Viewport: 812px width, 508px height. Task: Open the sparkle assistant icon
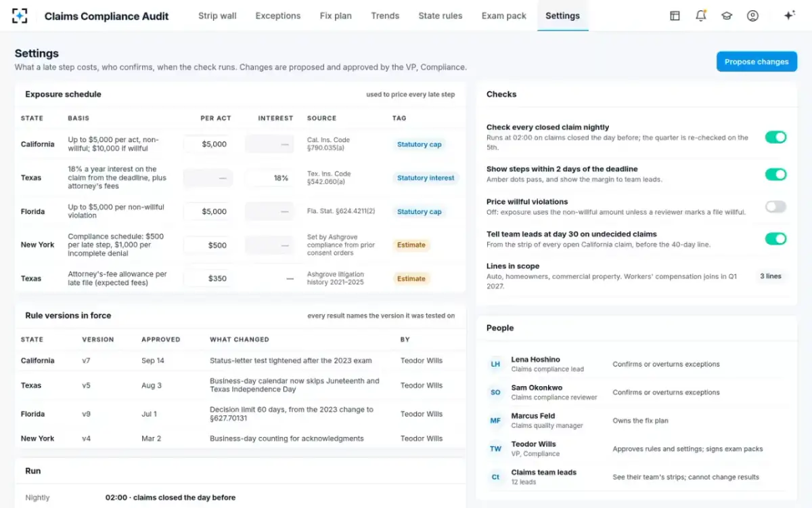(x=789, y=16)
